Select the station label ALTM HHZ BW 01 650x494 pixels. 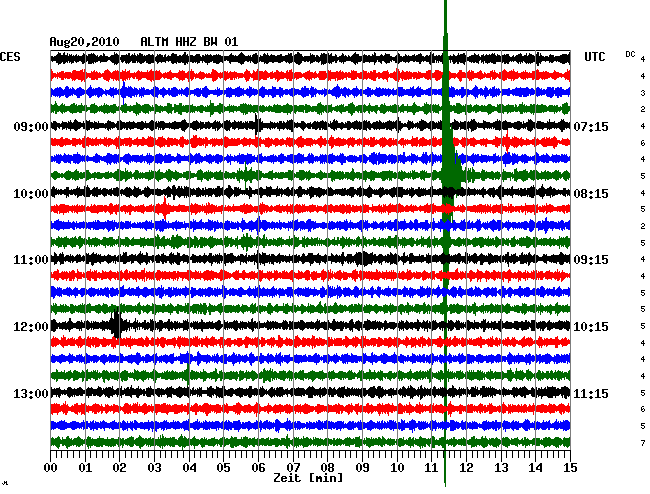click(189, 42)
